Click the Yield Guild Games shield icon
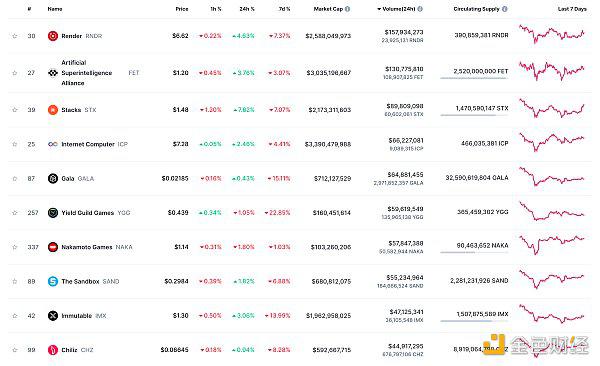The image size is (600, 366). [x=53, y=213]
